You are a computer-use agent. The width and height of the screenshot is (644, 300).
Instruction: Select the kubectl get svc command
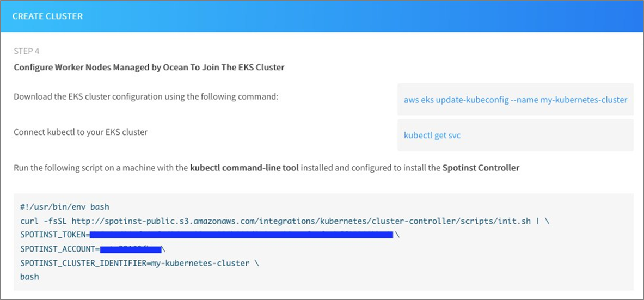[432, 135]
